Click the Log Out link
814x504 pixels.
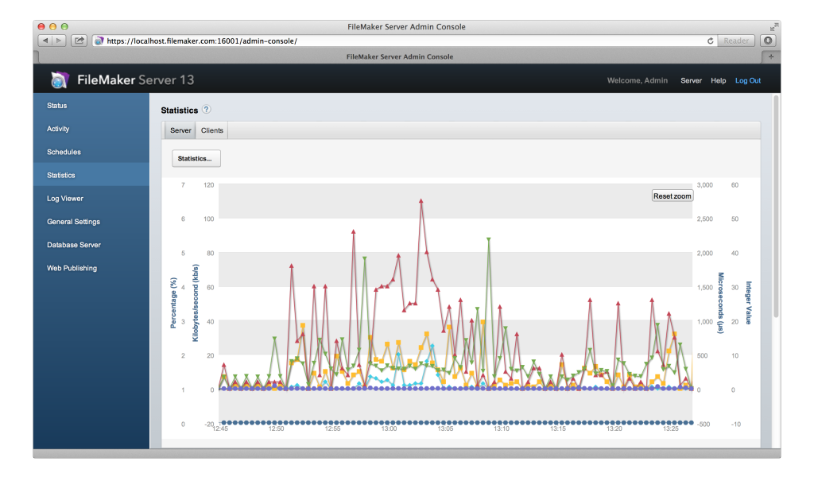[x=747, y=81]
